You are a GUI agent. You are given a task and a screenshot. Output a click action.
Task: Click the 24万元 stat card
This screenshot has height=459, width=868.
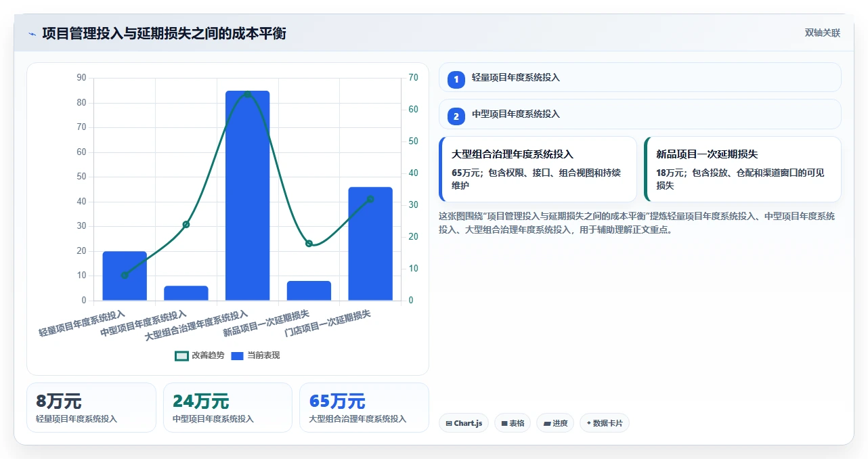point(227,408)
